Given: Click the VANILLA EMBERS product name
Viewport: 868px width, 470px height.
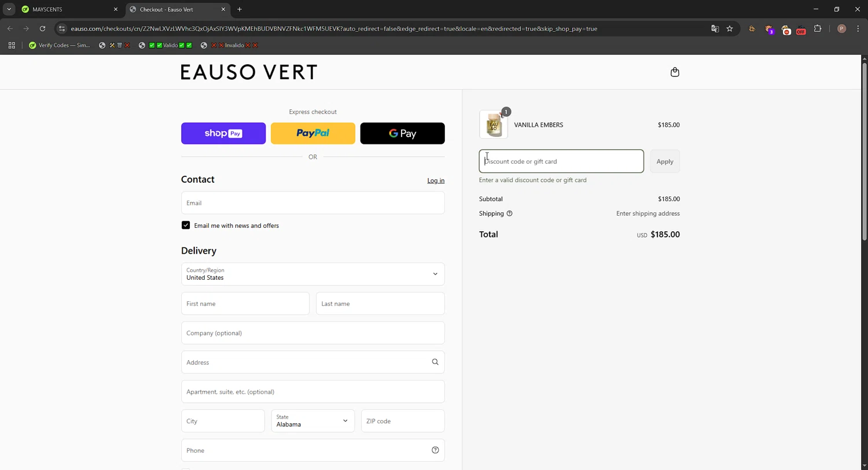Looking at the screenshot, I should (539, 125).
